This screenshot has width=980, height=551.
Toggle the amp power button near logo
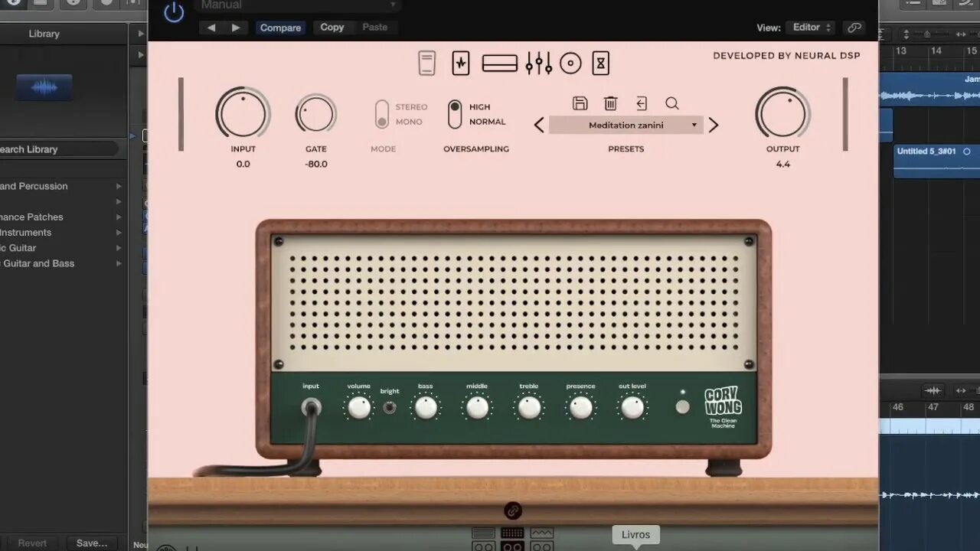682,407
